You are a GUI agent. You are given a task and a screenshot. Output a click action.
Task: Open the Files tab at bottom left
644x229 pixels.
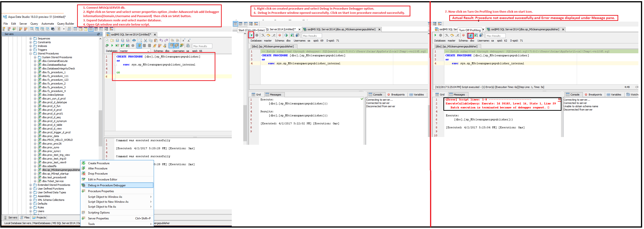point(25,218)
